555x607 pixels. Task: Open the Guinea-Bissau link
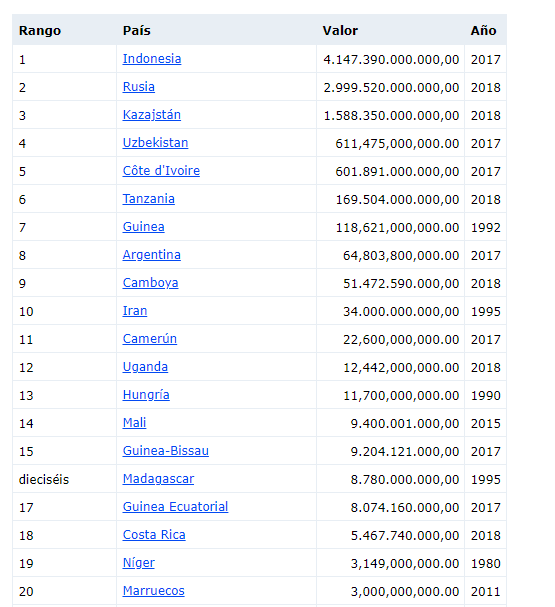coord(166,451)
